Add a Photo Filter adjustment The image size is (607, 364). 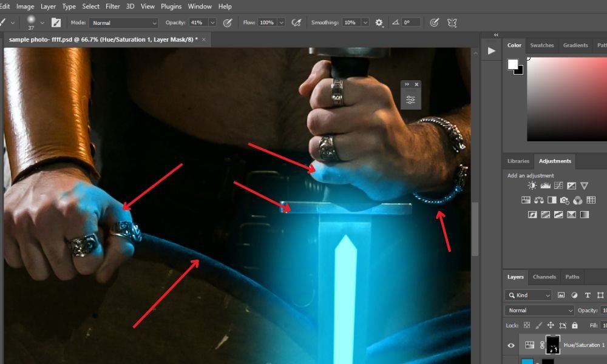point(565,200)
